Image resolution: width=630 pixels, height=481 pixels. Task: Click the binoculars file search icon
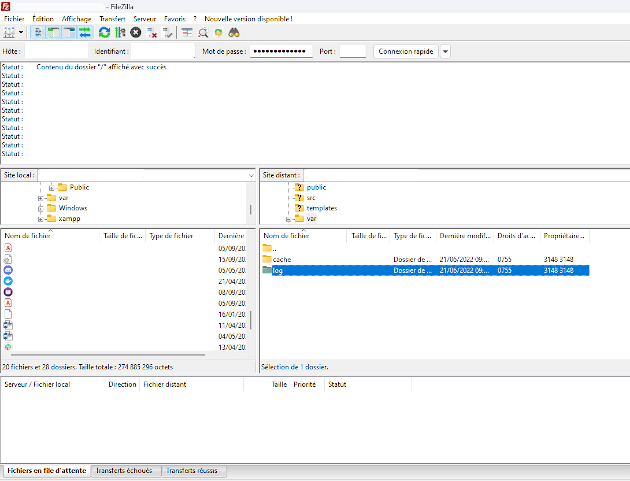pos(233,33)
